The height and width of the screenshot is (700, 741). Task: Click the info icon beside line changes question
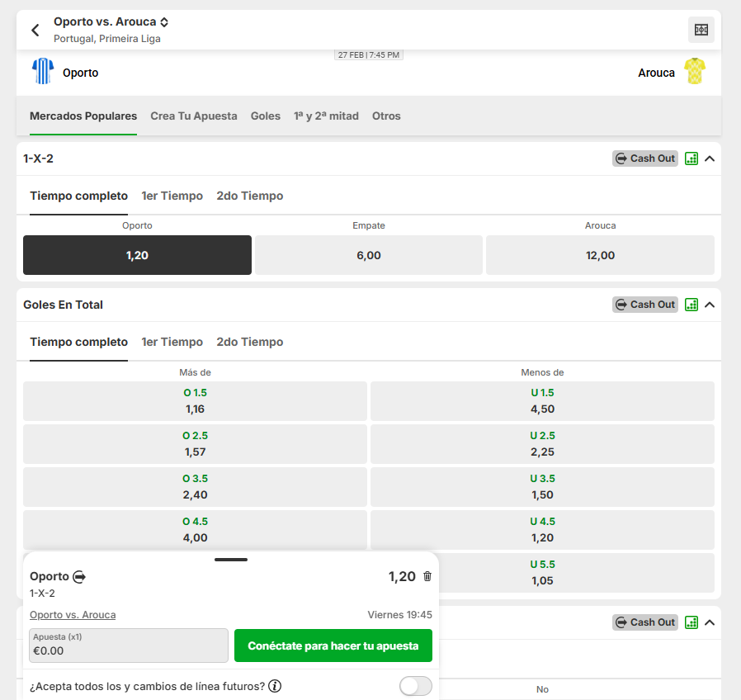275,686
